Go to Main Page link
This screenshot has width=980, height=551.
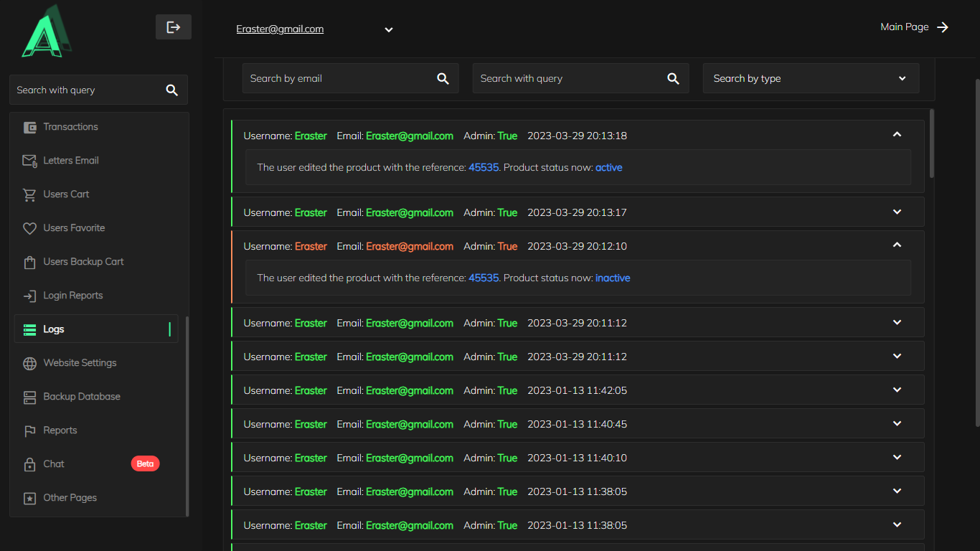[914, 27]
